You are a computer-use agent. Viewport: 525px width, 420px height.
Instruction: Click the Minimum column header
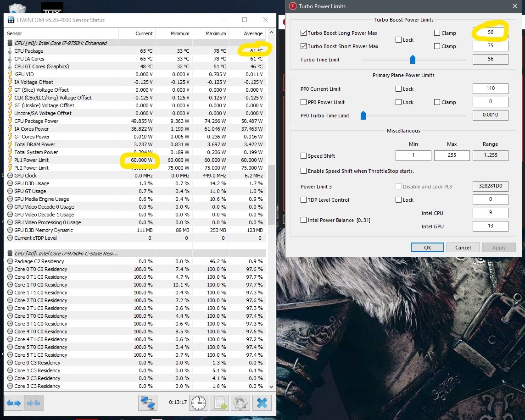pyautogui.click(x=174, y=33)
